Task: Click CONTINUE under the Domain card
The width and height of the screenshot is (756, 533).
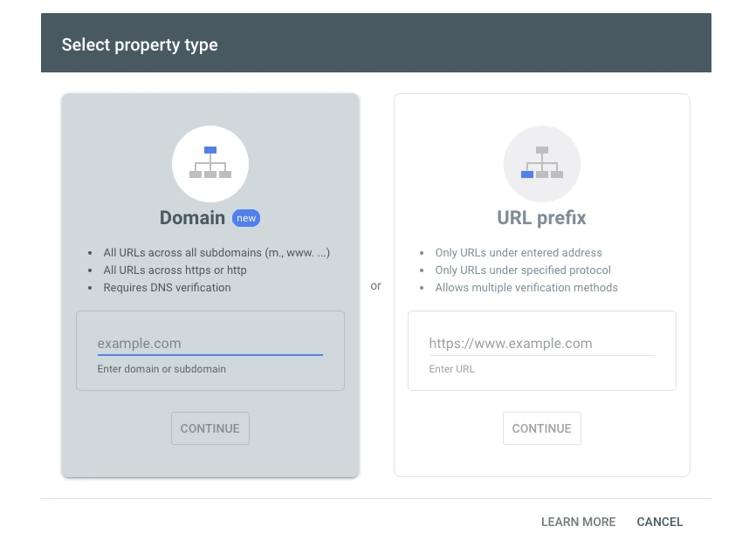Action: tap(210, 428)
